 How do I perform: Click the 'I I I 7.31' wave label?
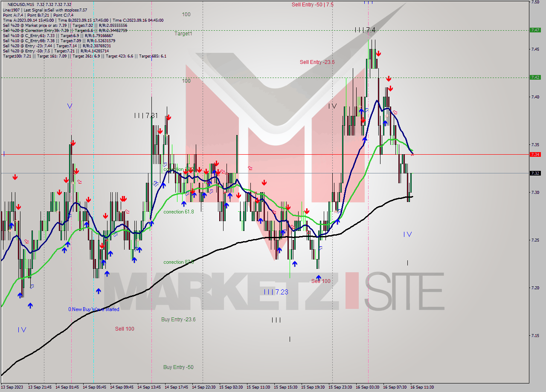click(146, 115)
